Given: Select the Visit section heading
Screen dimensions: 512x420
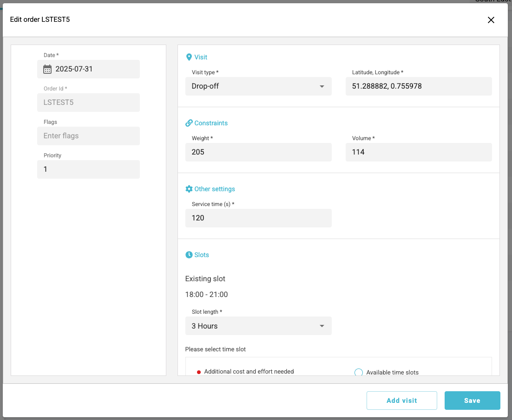Looking at the screenshot, I should [201, 57].
